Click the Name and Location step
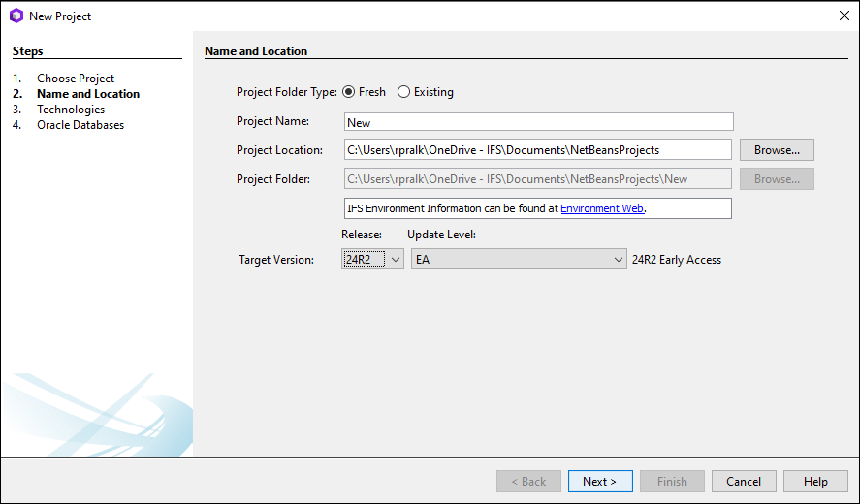The height and width of the screenshot is (504, 860). click(x=88, y=94)
